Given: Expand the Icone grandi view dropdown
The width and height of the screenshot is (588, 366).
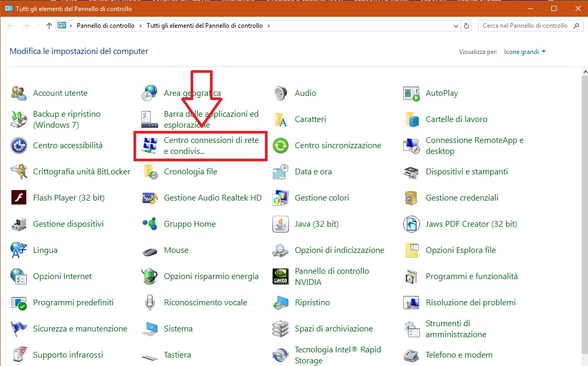Looking at the screenshot, I should 525,52.
